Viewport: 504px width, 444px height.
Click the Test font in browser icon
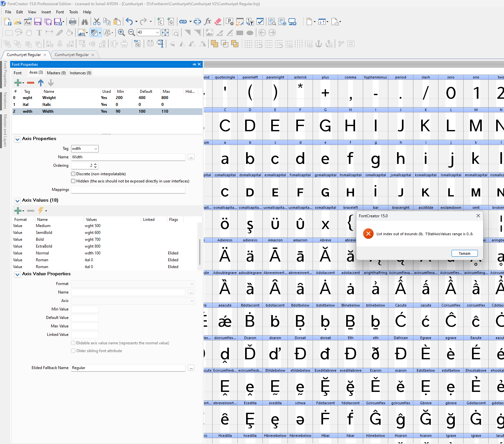pyautogui.click(x=282, y=22)
